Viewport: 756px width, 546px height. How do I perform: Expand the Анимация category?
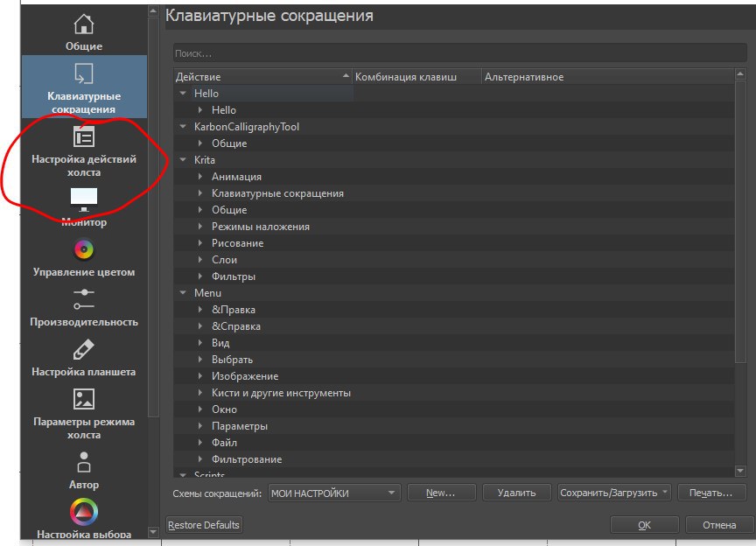pos(200,177)
